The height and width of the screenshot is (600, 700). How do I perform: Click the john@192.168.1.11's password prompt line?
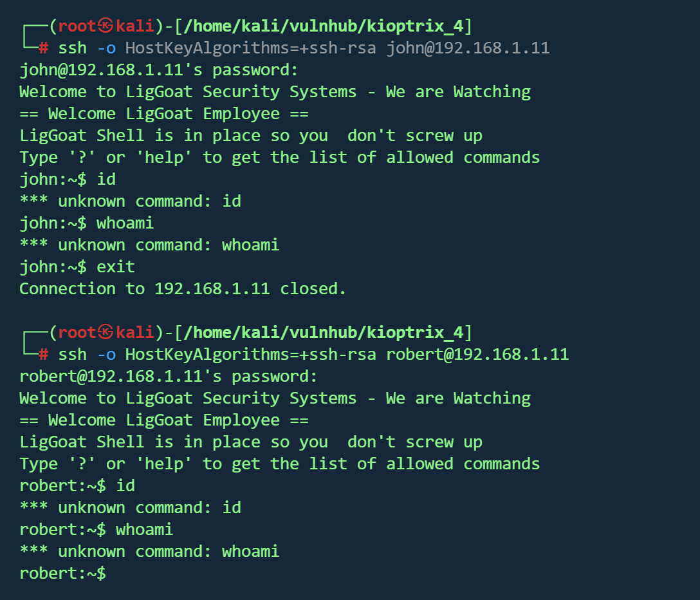(x=159, y=70)
